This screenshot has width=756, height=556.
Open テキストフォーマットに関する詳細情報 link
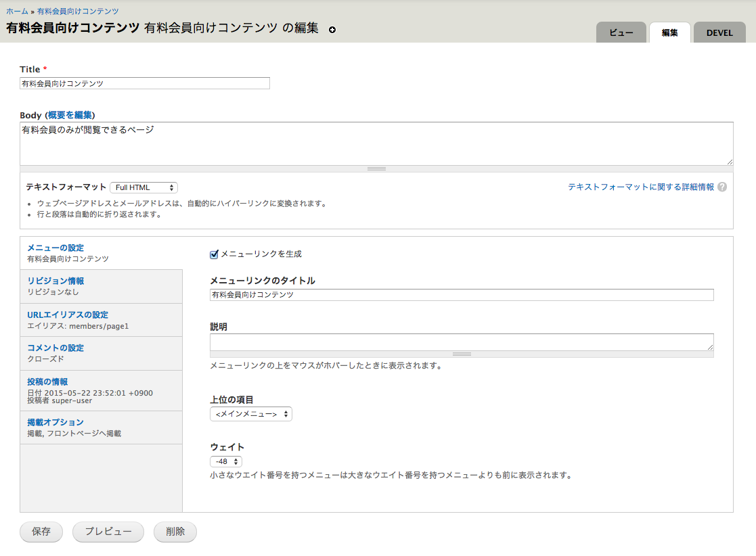pyautogui.click(x=640, y=187)
